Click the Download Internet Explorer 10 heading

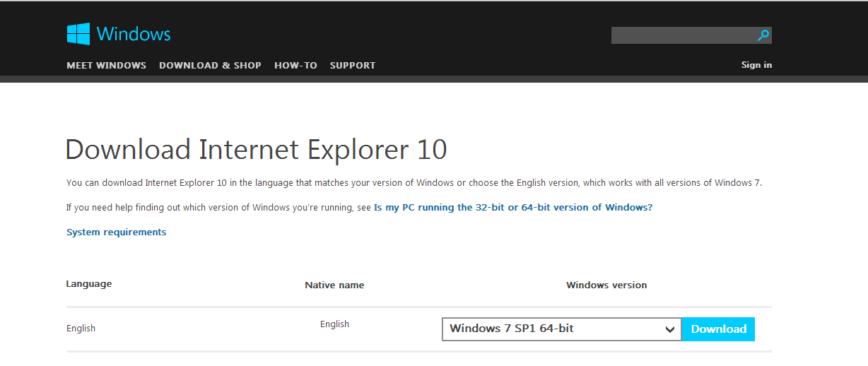tap(256, 150)
